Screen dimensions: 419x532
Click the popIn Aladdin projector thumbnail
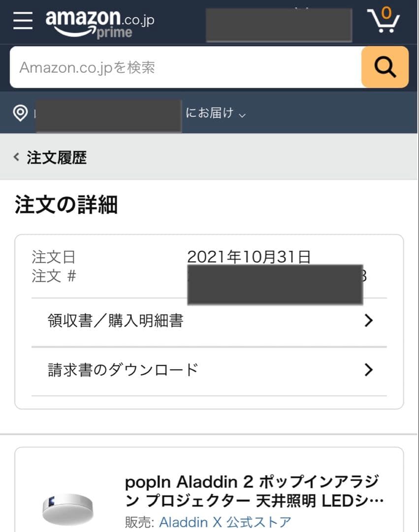coord(67,507)
